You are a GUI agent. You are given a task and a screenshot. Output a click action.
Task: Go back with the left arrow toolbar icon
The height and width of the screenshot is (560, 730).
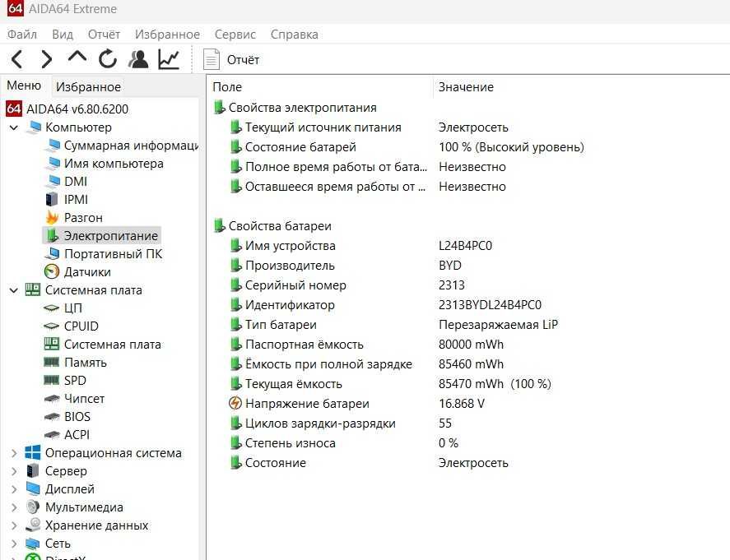coord(16,59)
